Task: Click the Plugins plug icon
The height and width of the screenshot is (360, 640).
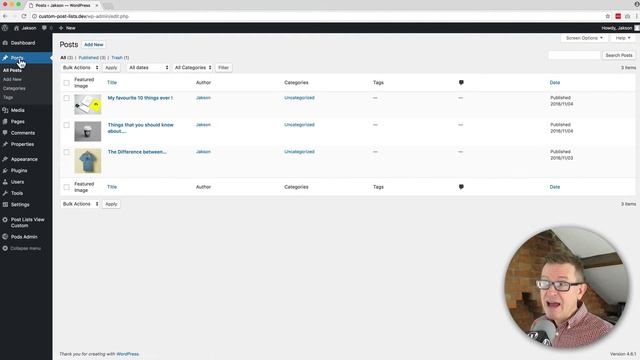Action: coord(5,171)
